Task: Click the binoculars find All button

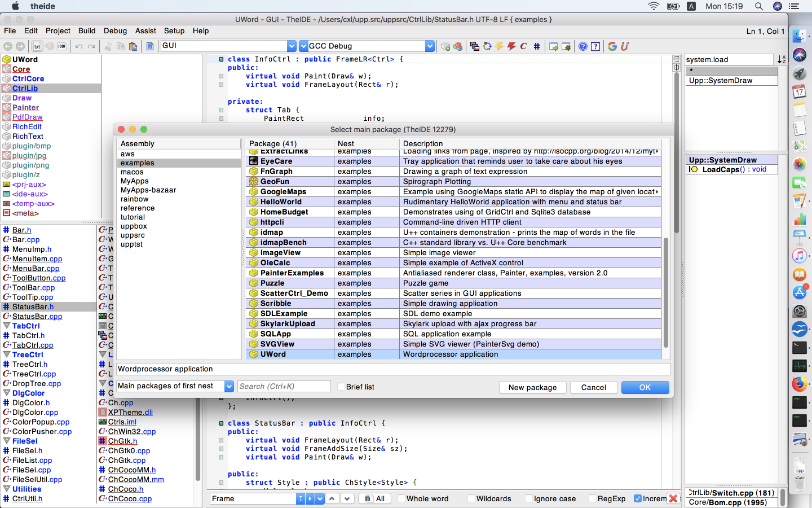Action: [x=374, y=498]
